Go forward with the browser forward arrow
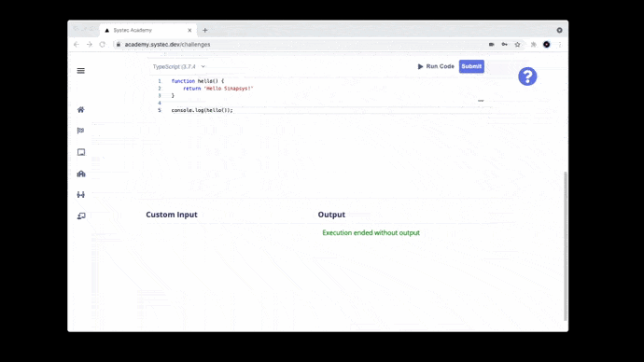Image resolution: width=644 pixels, height=362 pixels. pos(89,45)
